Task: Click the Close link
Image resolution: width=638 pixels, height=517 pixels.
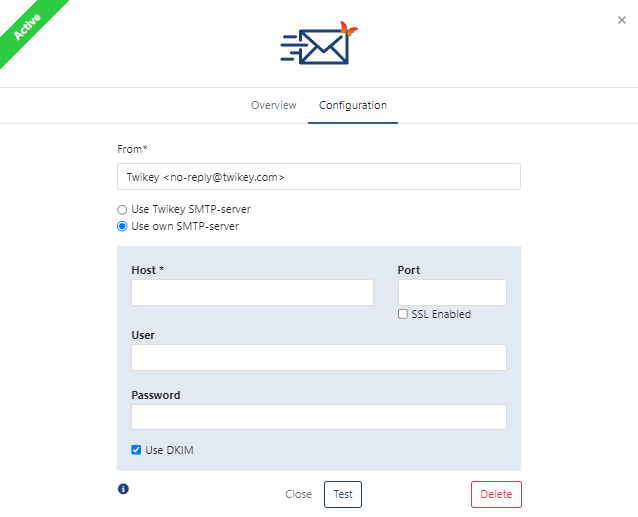Action: (298, 494)
